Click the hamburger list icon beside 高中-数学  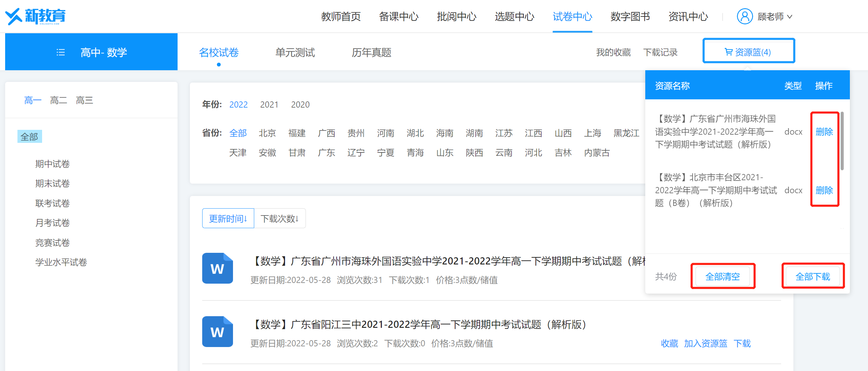coord(61,52)
